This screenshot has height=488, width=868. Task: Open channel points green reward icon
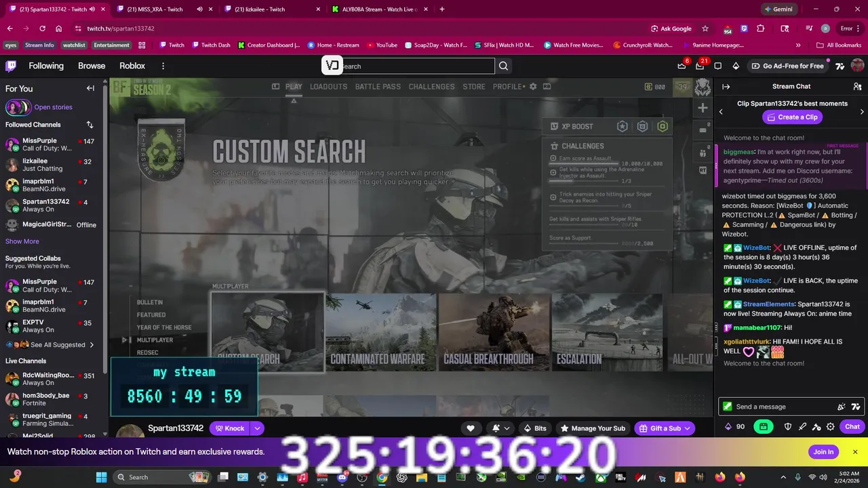click(763, 426)
